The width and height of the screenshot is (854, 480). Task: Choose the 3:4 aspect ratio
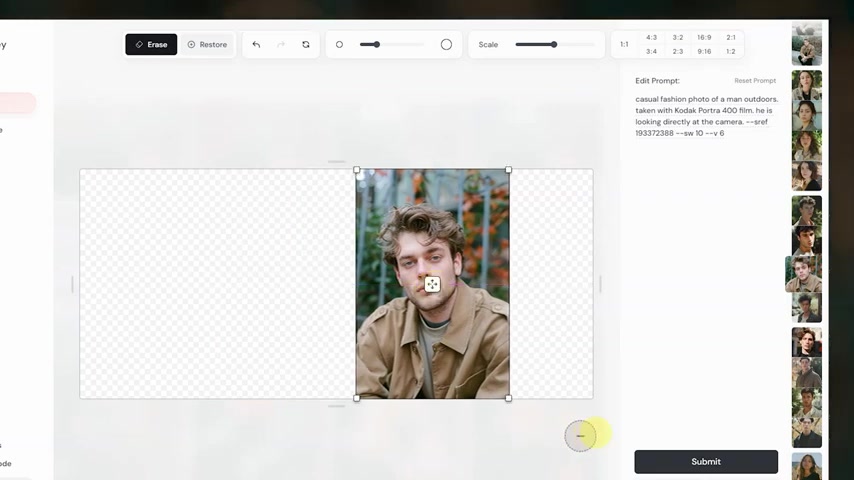pos(651,52)
